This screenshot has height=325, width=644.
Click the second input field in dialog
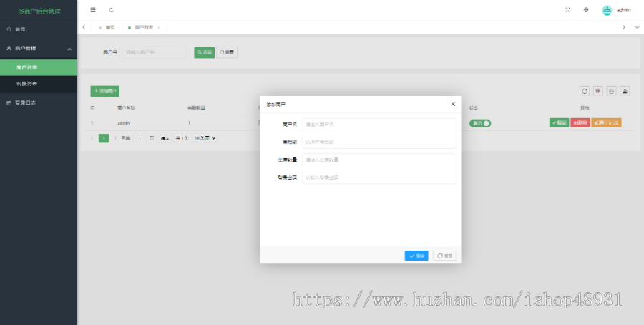[x=379, y=142]
